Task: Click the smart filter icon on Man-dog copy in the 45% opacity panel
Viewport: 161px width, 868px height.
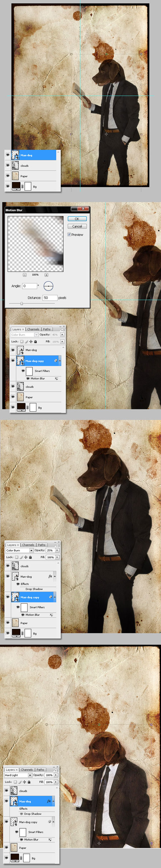Action: [x=56, y=361]
